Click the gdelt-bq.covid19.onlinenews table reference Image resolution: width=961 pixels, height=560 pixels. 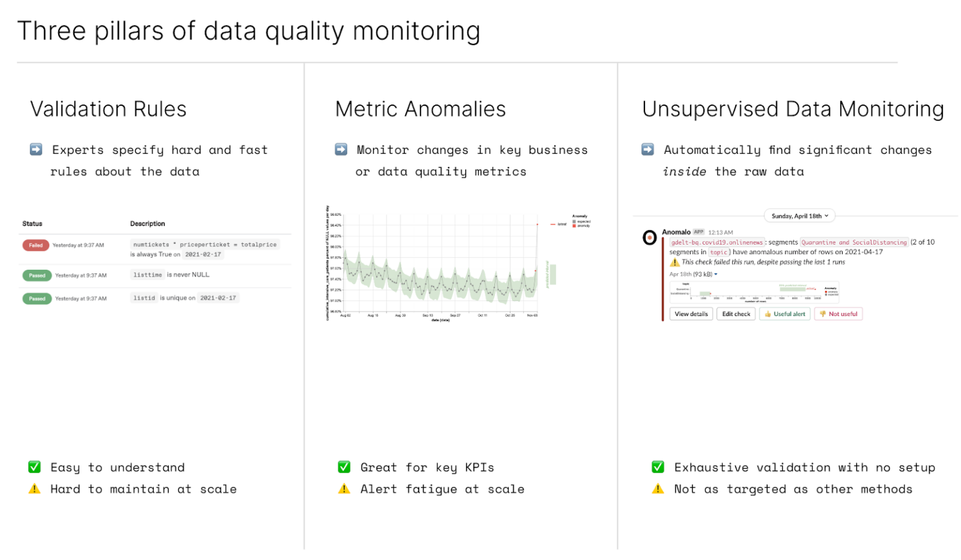tap(716, 241)
